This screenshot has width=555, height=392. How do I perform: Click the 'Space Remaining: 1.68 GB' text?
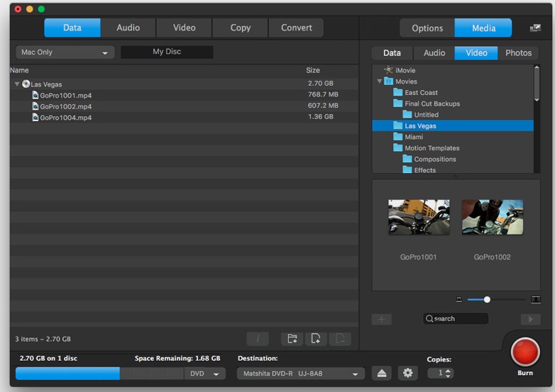[x=177, y=359]
